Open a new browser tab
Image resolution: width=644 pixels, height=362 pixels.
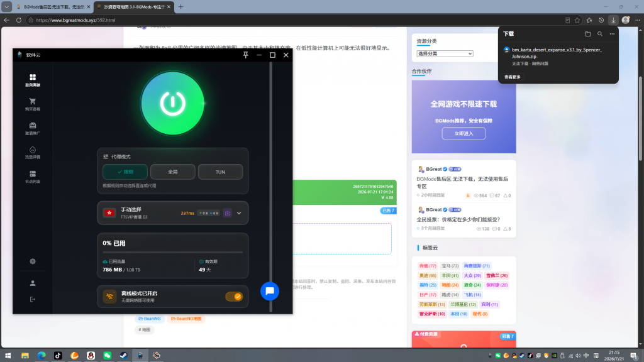[180, 6]
